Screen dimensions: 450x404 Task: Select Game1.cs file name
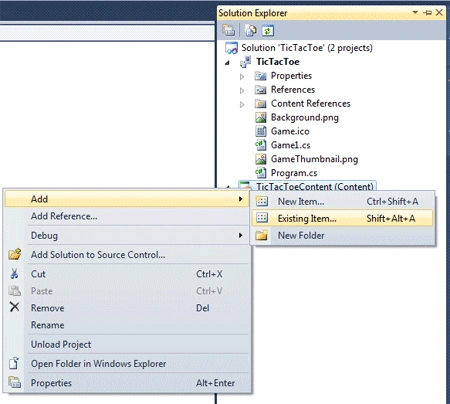(290, 145)
